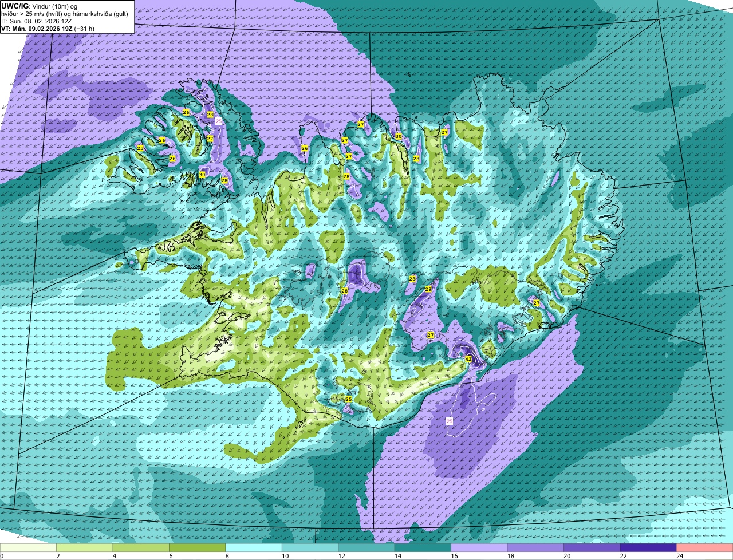Click the 16–18 m/s light lavender legend swatch
This screenshot has height=560, width=733.
480,548
